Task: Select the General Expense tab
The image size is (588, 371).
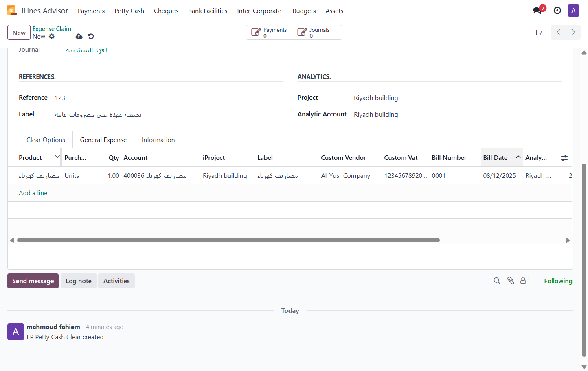Action: [x=103, y=140]
